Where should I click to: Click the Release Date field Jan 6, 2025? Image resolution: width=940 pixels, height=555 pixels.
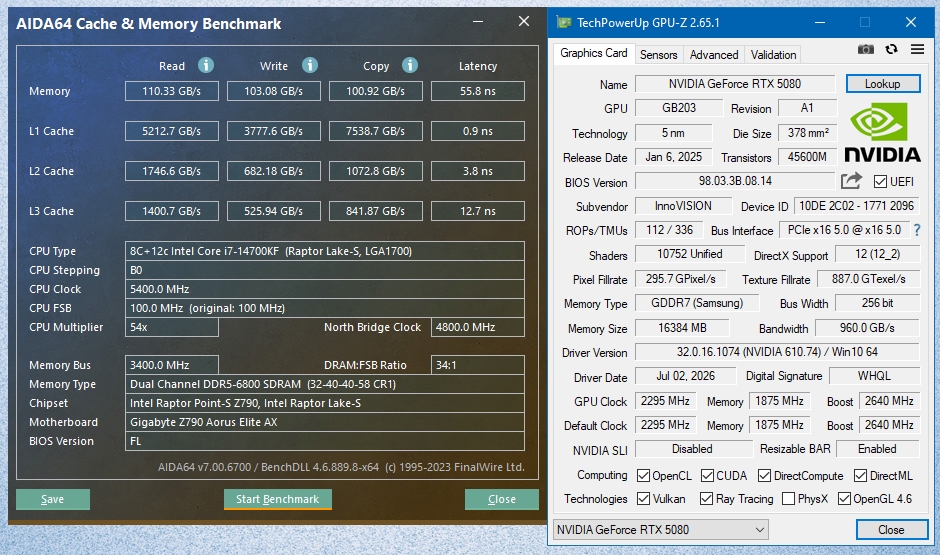tap(674, 157)
